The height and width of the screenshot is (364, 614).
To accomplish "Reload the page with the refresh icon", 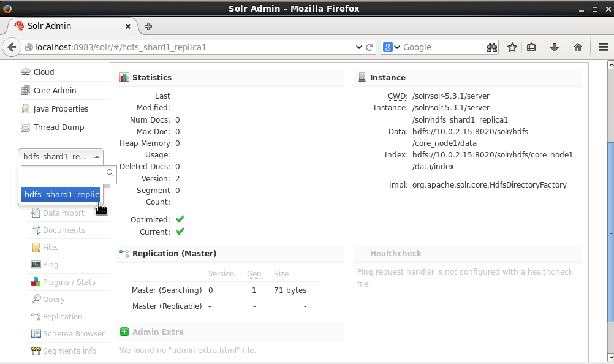I will (369, 47).
